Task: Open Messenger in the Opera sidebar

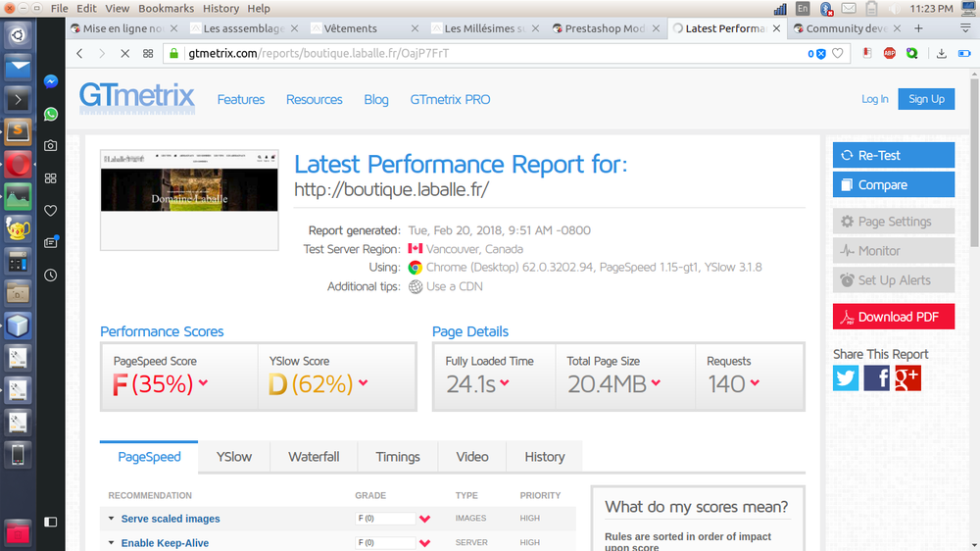Action: [51, 81]
